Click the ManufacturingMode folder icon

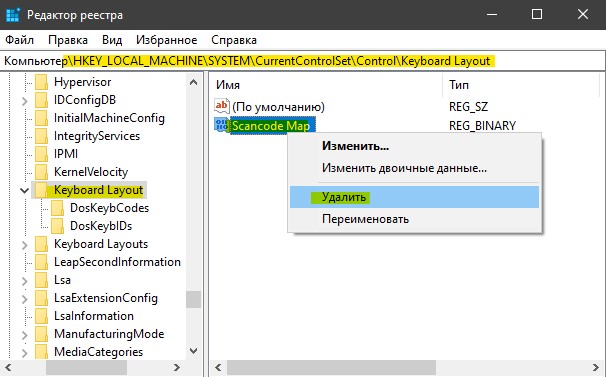[x=41, y=334]
